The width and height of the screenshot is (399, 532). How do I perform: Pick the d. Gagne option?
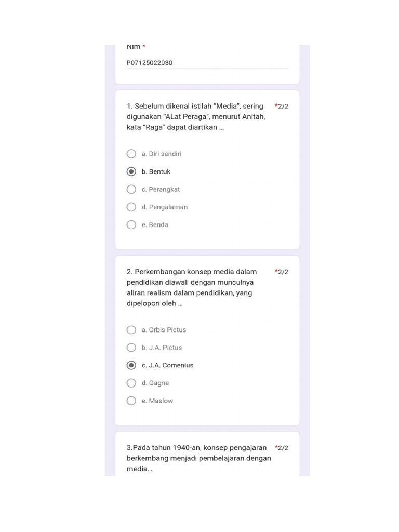pyautogui.click(x=131, y=383)
